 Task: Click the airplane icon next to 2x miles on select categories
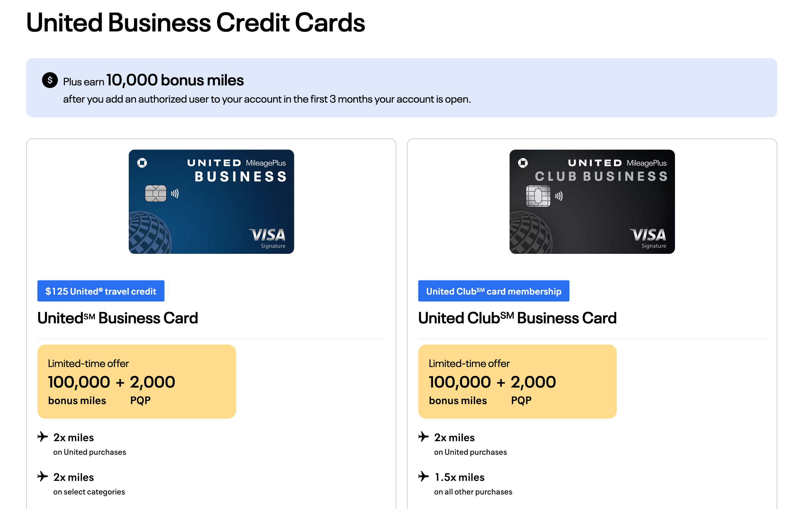tap(43, 476)
